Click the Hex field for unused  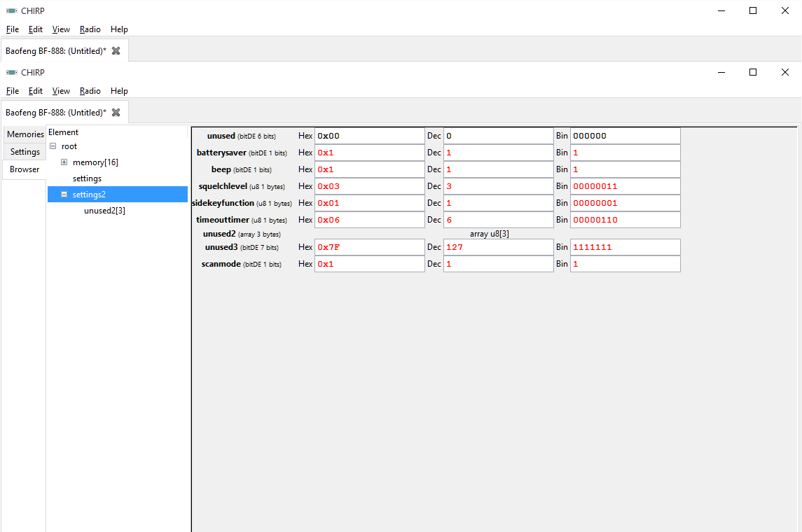[x=369, y=136]
